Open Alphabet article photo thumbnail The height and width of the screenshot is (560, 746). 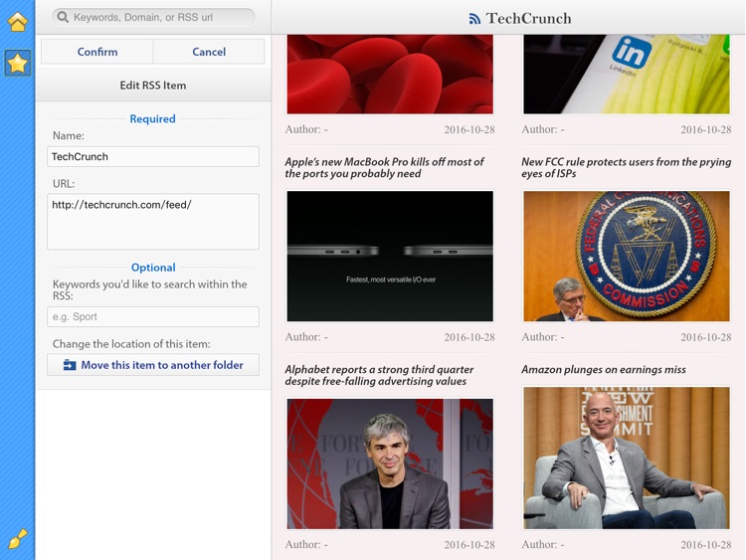click(390, 464)
